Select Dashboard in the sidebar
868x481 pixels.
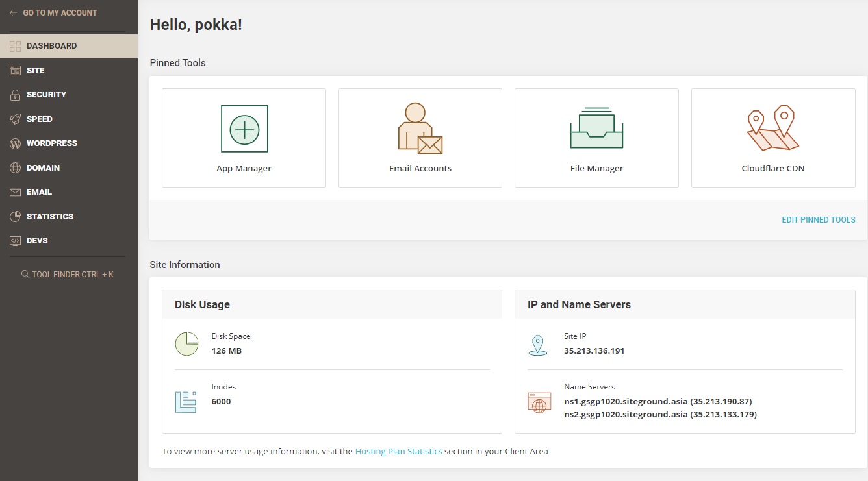[51, 46]
